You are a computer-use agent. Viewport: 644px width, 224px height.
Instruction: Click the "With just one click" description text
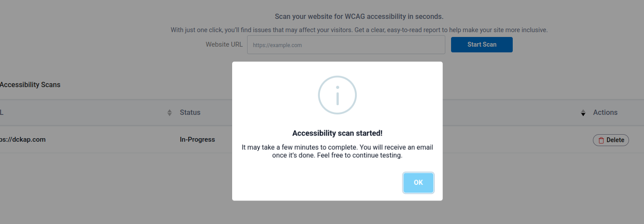359,30
